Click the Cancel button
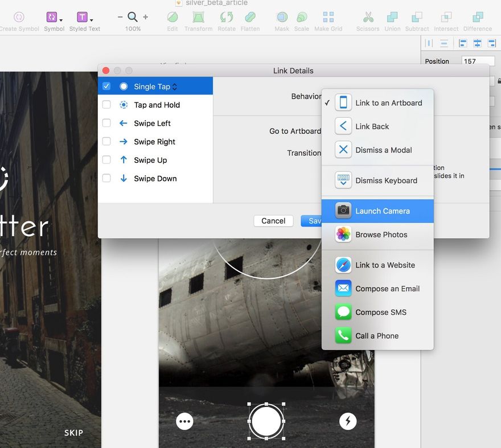Screen dimensions: 501x448 (273, 221)
